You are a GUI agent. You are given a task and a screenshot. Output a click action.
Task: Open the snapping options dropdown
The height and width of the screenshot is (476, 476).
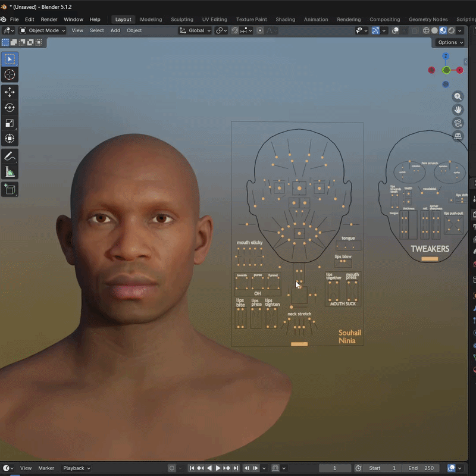pos(246,31)
